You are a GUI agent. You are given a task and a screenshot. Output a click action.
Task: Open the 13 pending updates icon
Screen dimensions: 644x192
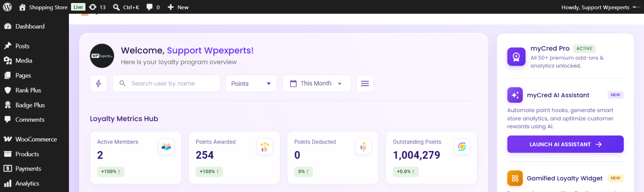tap(97, 7)
